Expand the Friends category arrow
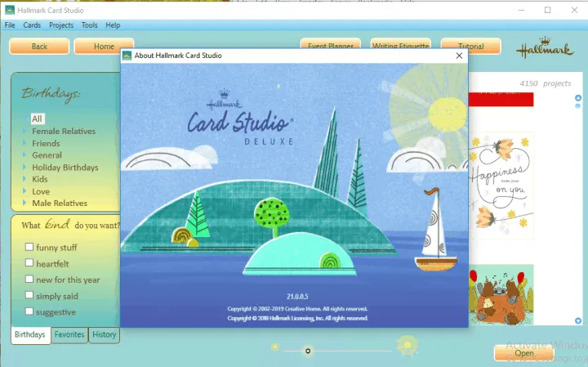 (24, 143)
